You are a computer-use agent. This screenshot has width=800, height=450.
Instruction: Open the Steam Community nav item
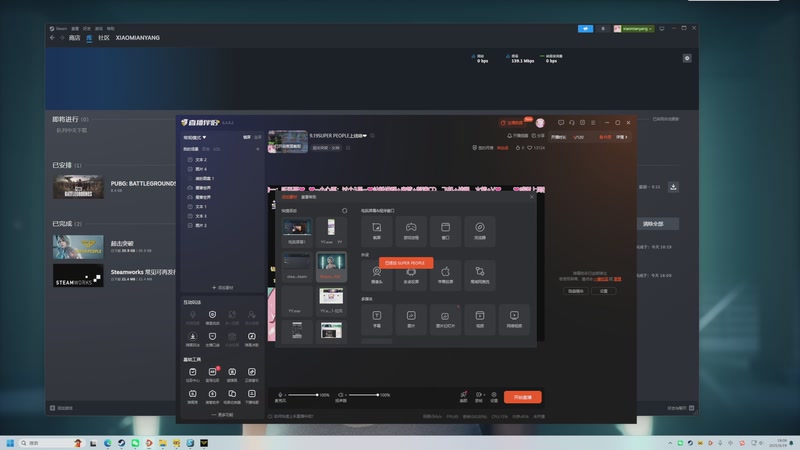pyautogui.click(x=104, y=38)
